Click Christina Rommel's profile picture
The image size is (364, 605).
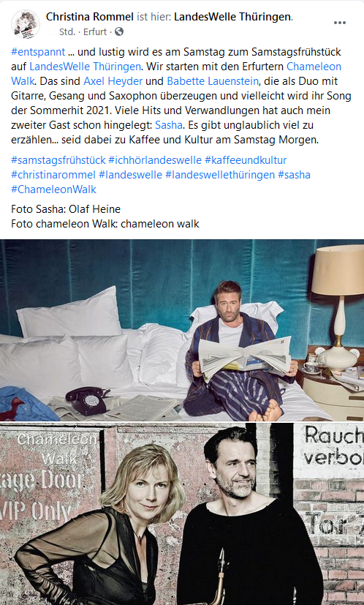[x=26, y=24]
